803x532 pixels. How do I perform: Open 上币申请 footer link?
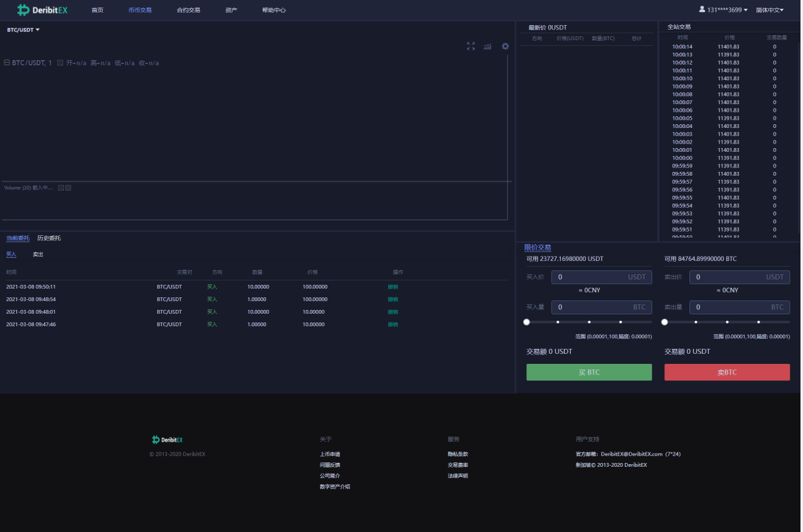pos(330,454)
